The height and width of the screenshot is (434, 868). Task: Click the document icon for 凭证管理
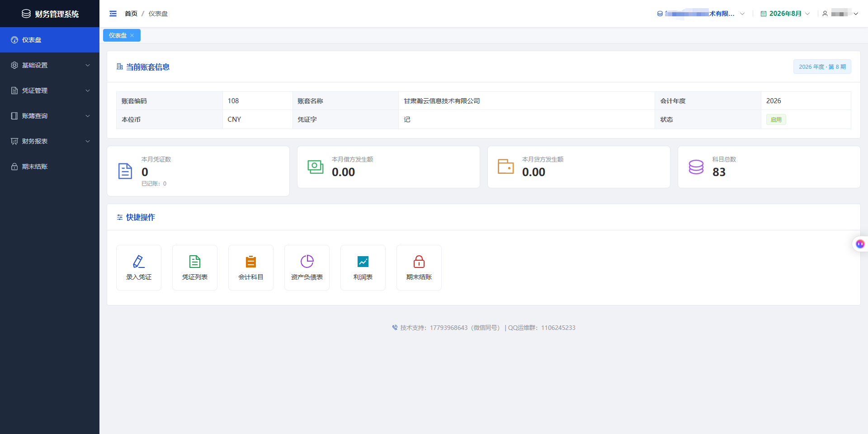point(14,91)
